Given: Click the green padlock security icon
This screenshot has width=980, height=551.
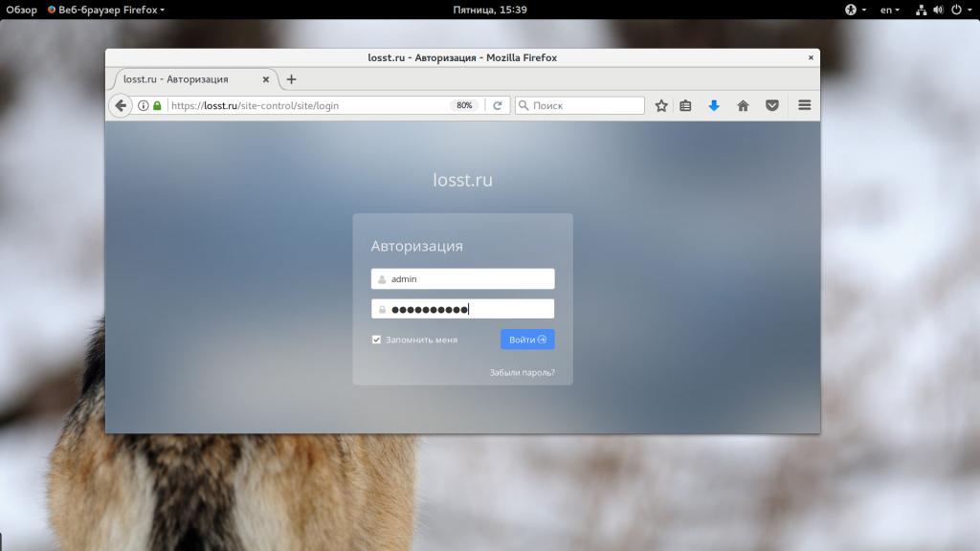Looking at the screenshot, I should [157, 106].
